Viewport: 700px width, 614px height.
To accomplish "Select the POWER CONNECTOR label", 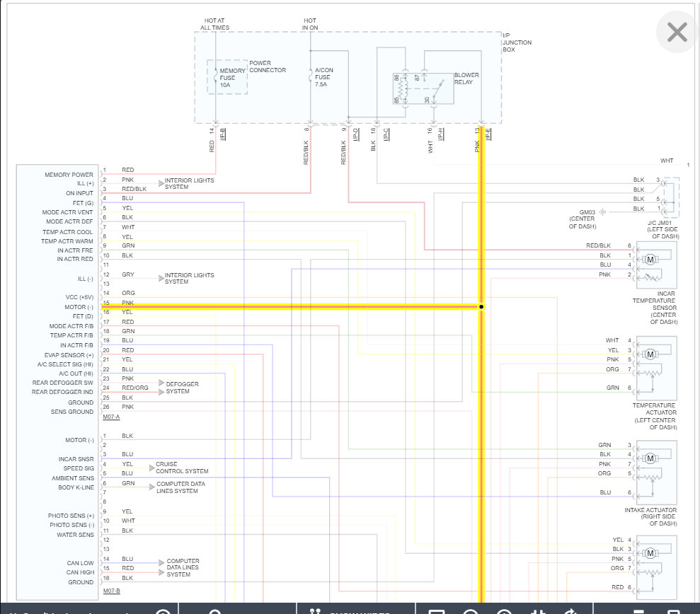I will click(x=268, y=66).
